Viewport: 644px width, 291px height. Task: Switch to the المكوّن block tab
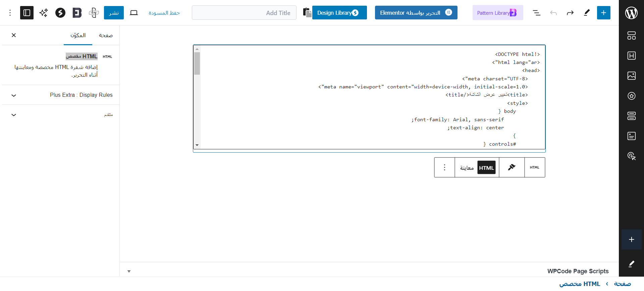click(x=78, y=35)
